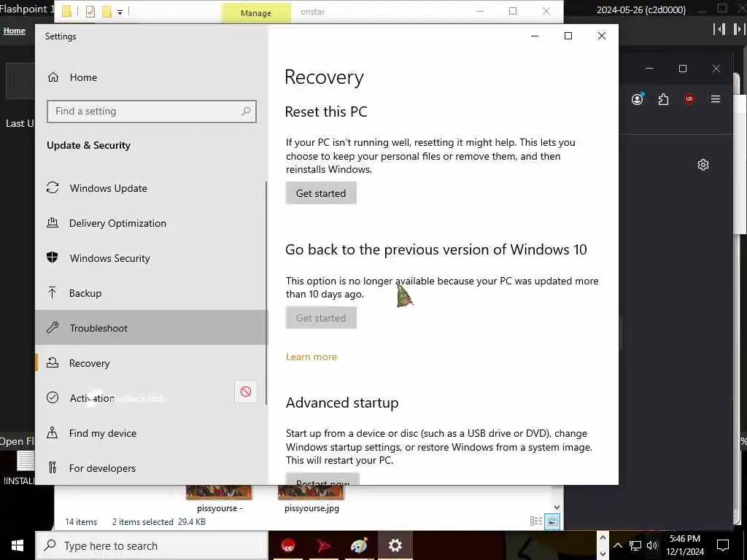This screenshot has width=747, height=560.
Task: Select the pissyourse.jpg thumbnail in Explorer
Action: pos(311,492)
